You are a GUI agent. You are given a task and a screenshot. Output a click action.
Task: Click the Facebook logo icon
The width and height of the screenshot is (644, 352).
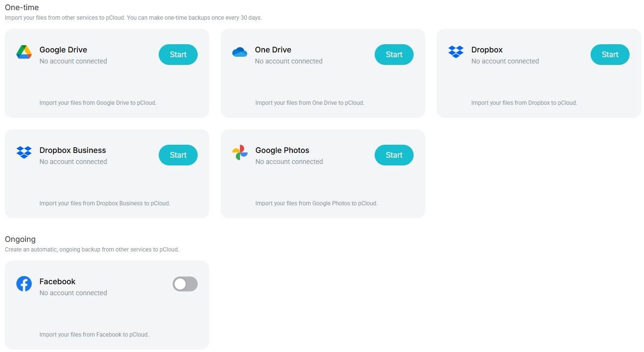(x=24, y=283)
